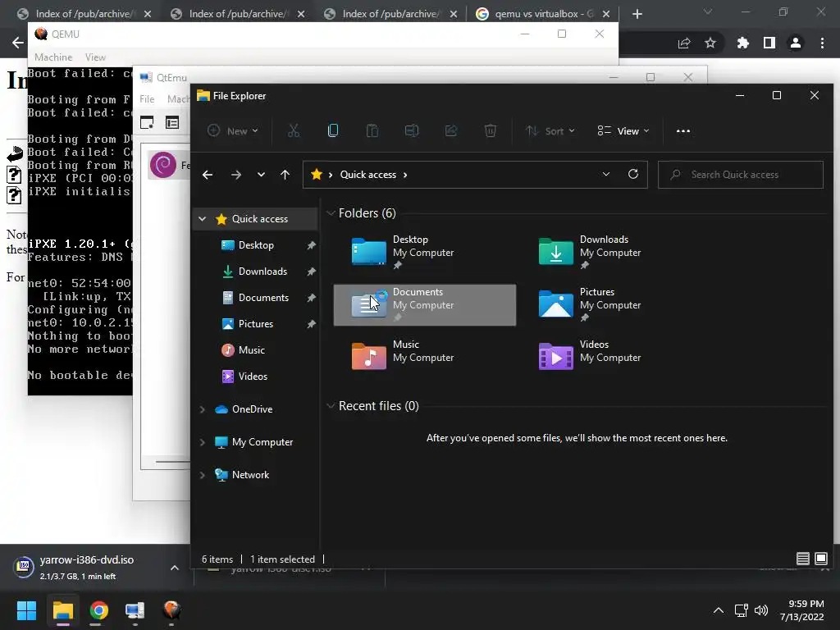The width and height of the screenshot is (840, 630).
Task: Open recent locations dropdown arrow
Action: click(261, 175)
